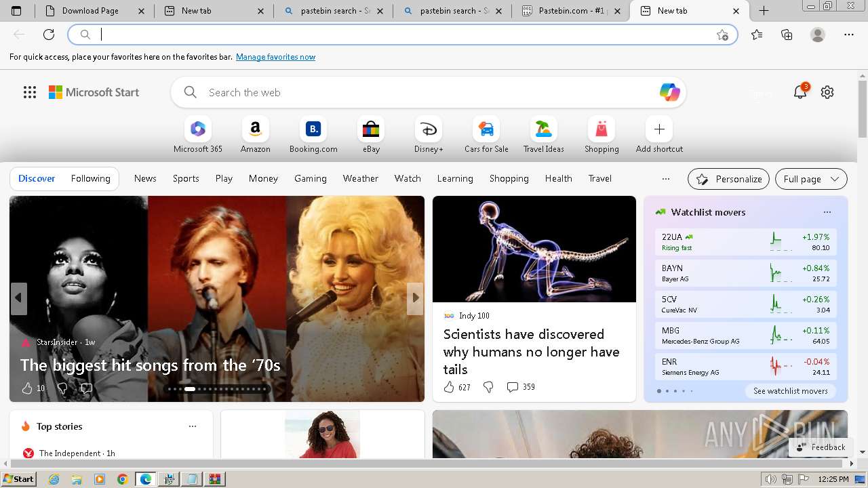This screenshot has height=488, width=868.
Task: Open the Favorites toolbar icon
Action: (757, 35)
